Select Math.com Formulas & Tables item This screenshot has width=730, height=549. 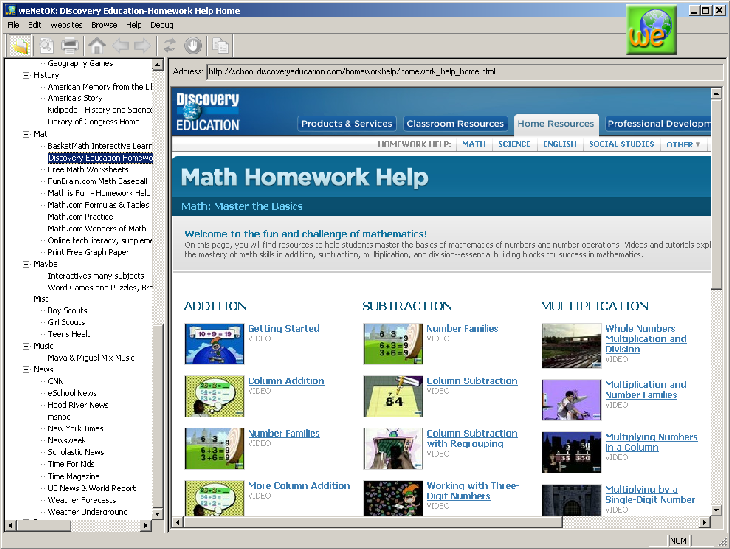click(x=98, y=205)
